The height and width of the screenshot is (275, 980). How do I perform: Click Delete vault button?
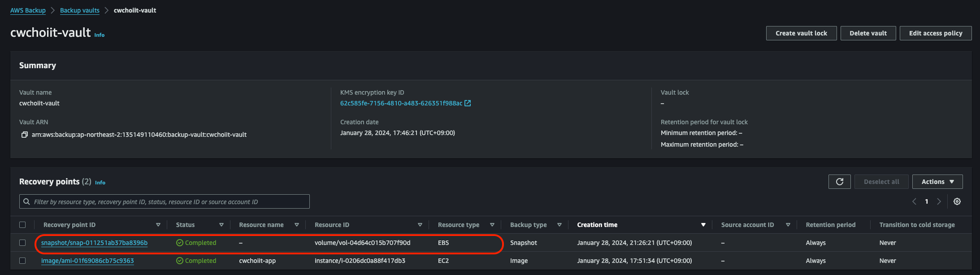point(868,33)
